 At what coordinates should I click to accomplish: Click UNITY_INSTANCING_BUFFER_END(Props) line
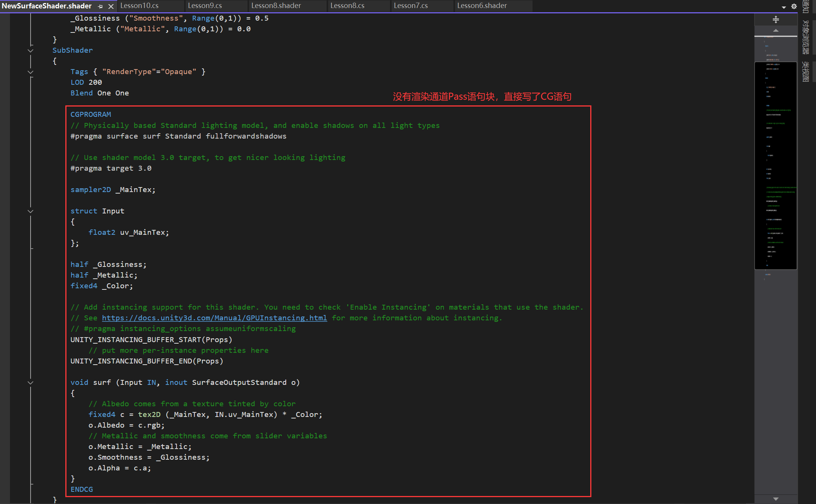coord(147,361)
